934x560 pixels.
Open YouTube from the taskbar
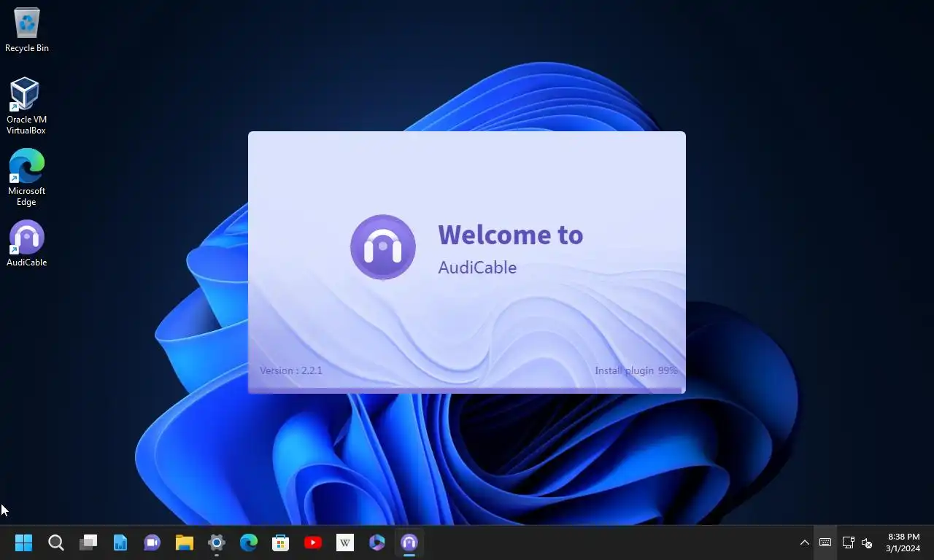point(313,542)
